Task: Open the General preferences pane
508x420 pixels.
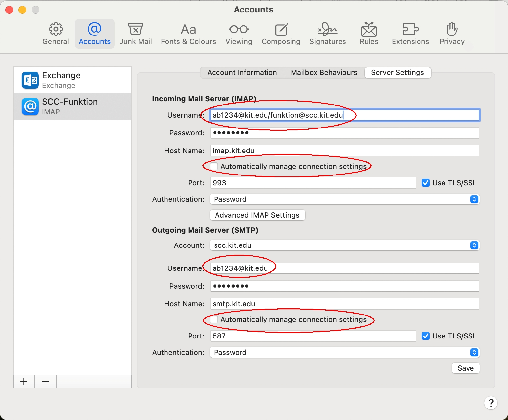Action: point(56,34)
